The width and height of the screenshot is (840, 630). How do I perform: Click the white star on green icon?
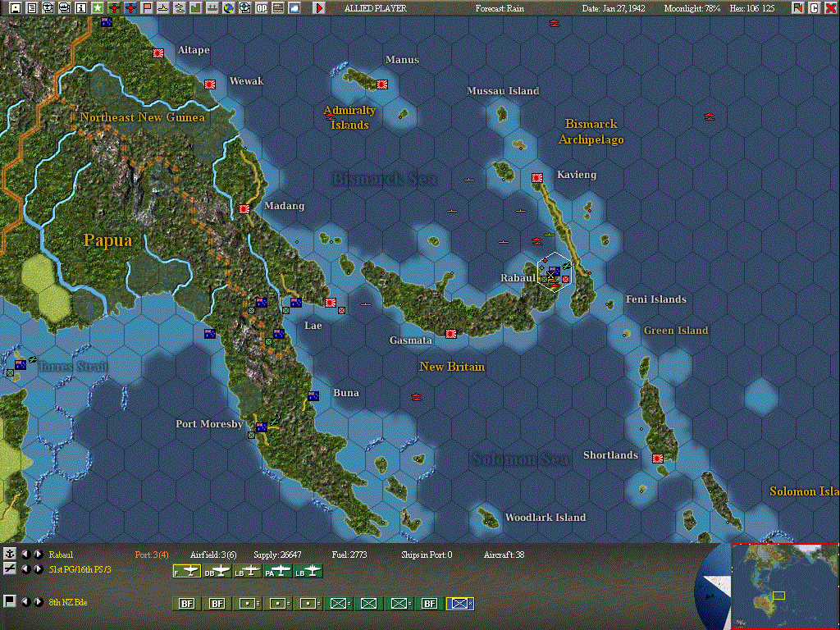pyautogui.click(x=98, y=8)
